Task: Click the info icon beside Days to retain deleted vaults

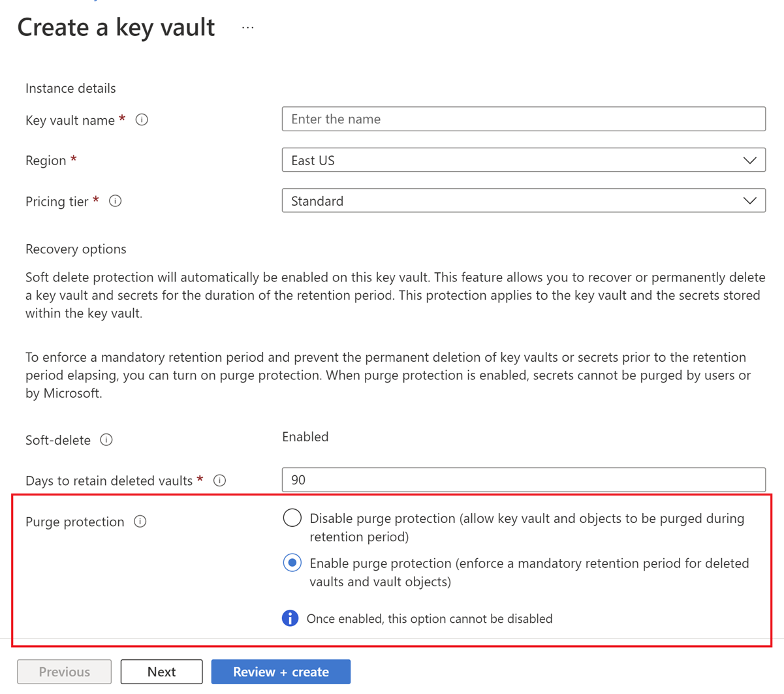Action: coord(220,481)
